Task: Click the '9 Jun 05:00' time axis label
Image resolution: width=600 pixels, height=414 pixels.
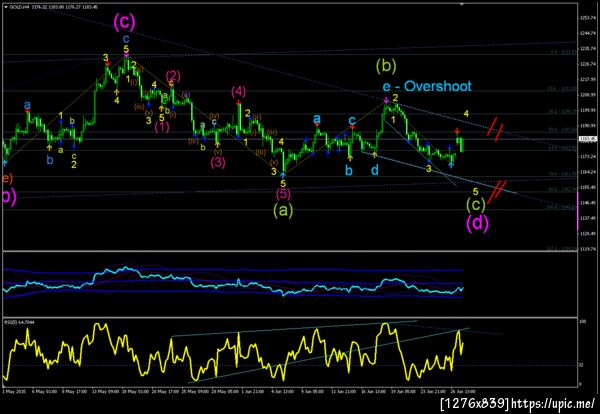Action: (x=314, y=392)
